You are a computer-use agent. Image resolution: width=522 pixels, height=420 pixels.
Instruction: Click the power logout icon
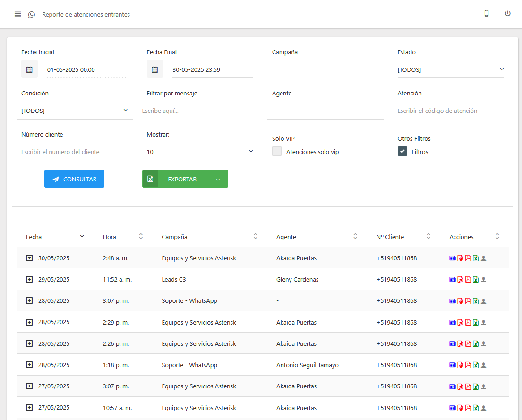coord(507,13)
